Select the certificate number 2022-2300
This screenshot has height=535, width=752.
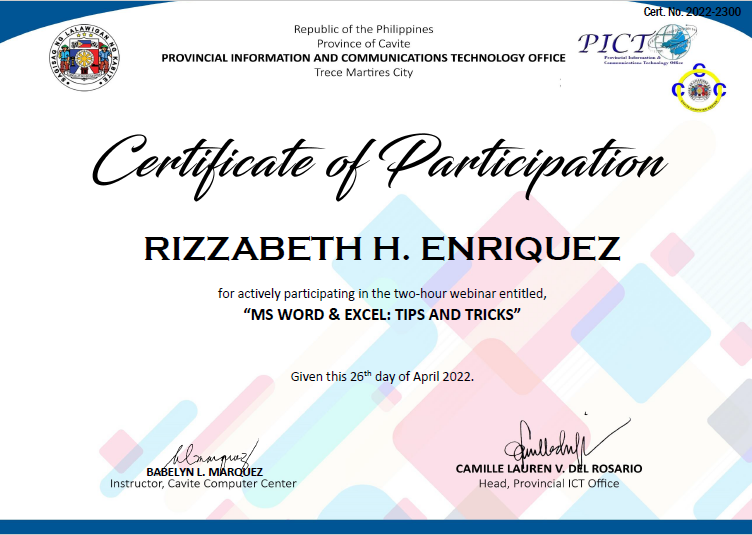tap(692, 12)
